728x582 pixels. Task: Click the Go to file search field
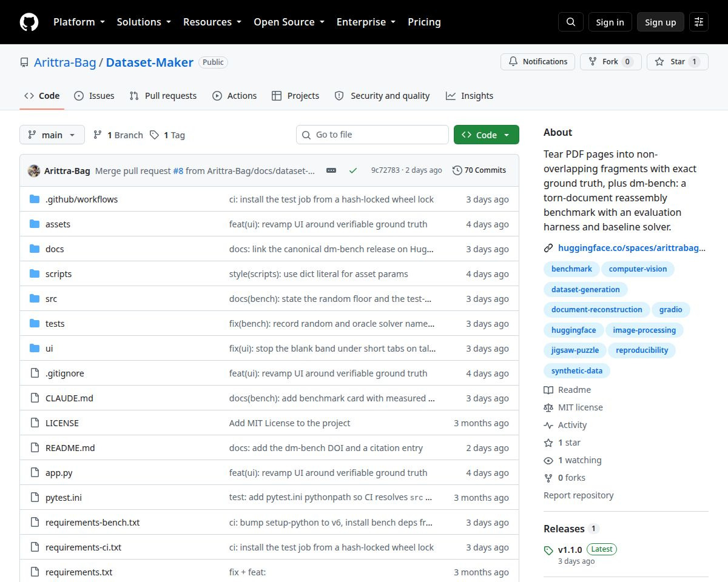[x=372, y=135]
